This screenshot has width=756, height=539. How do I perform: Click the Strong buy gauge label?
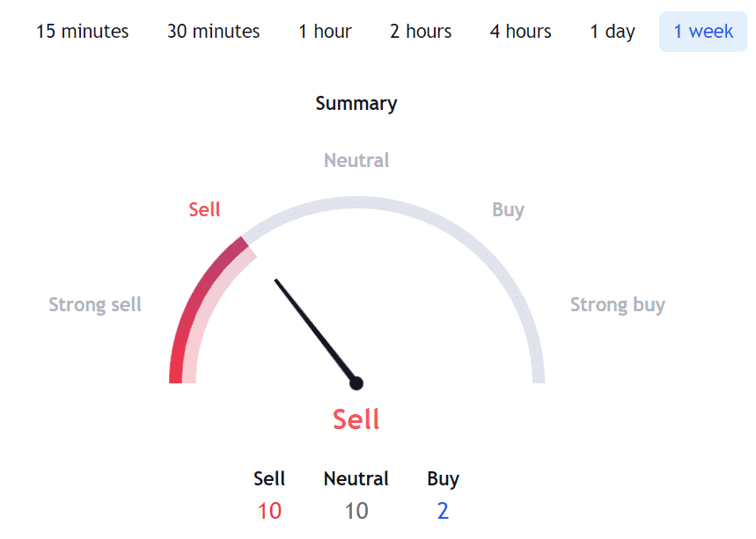point(618,305)
